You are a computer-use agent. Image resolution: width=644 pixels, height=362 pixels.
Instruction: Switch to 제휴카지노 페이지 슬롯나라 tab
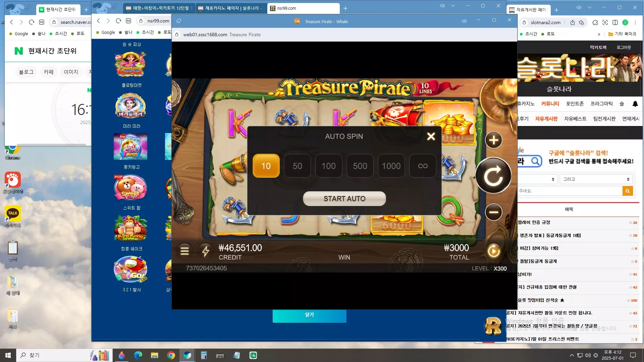pos(230,8)
